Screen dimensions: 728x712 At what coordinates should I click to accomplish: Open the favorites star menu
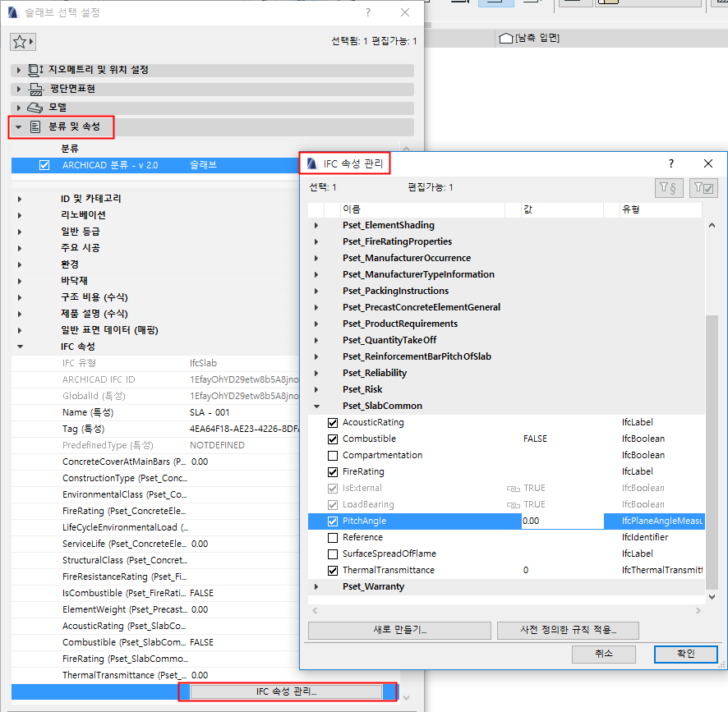(22, 40)
